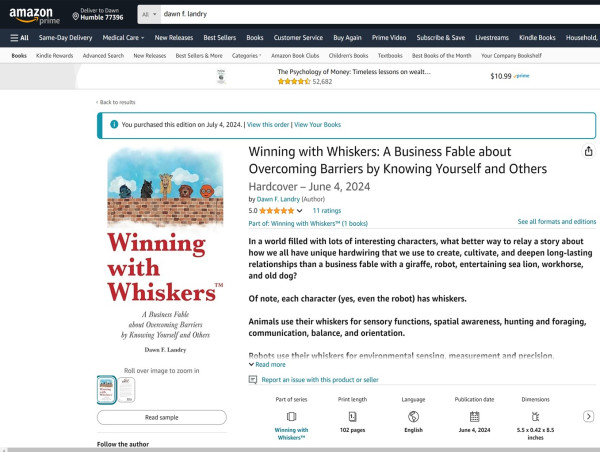Click the Publication date calendar icon
Screen dimensions: 600x452
pos(474,416)
